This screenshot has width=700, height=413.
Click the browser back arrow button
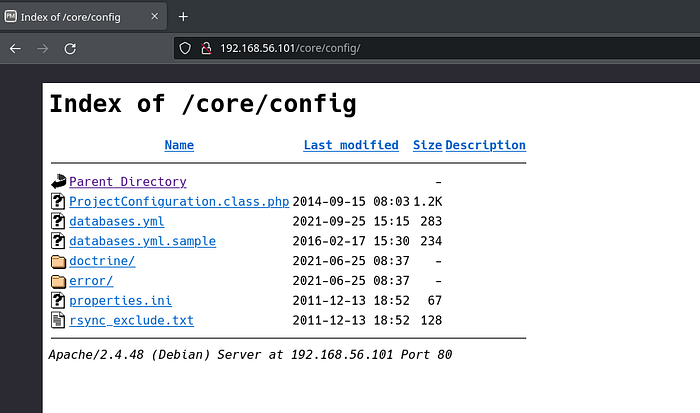(x=15, y=48)
